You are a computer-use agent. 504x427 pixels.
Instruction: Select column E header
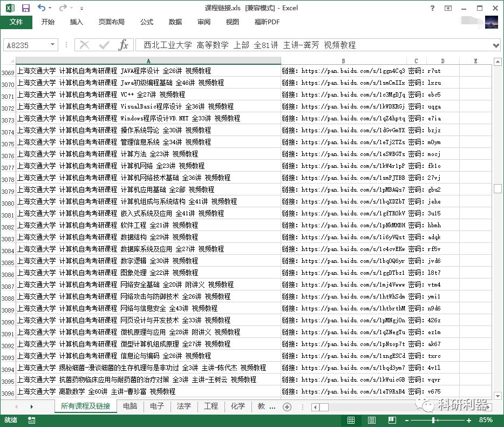476,61
